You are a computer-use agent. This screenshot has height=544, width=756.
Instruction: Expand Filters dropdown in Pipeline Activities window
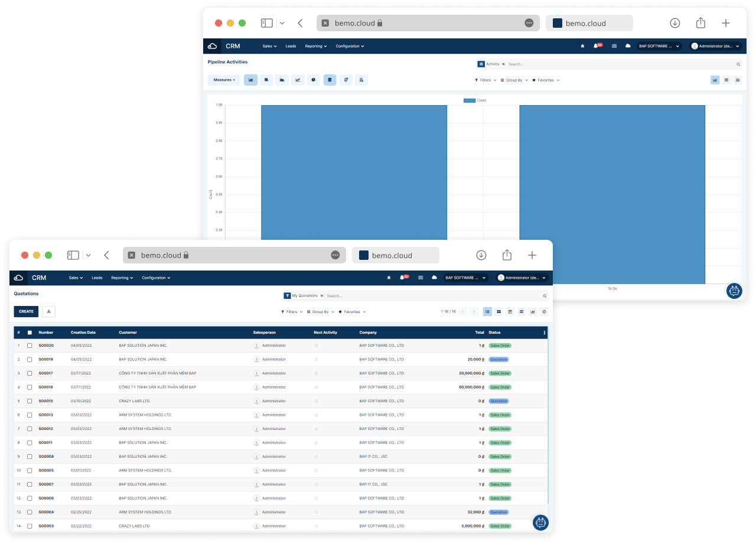click(485, 80)
